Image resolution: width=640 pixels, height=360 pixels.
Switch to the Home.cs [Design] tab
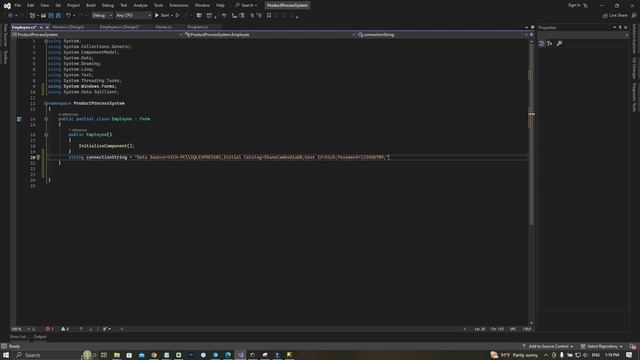(x=68, y=27)
